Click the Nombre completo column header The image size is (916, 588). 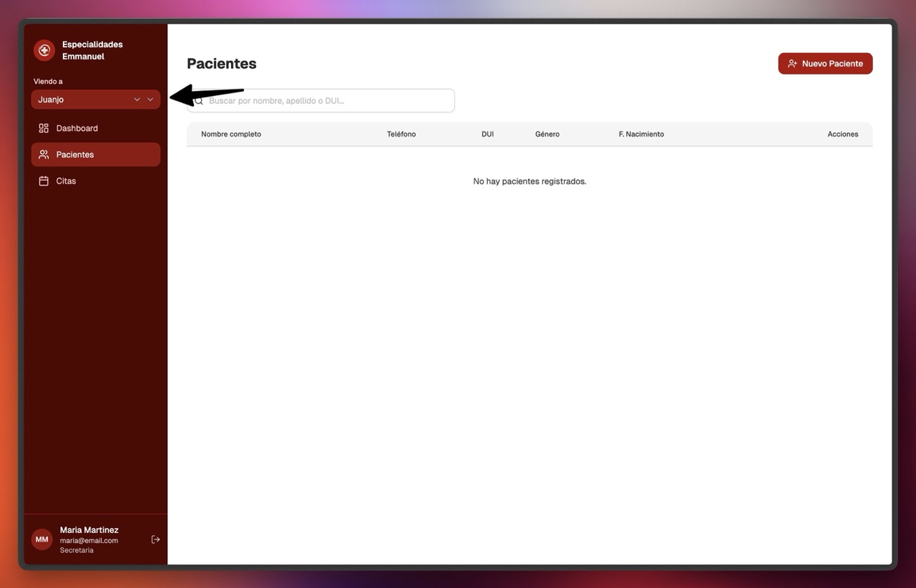pos(230,134)
